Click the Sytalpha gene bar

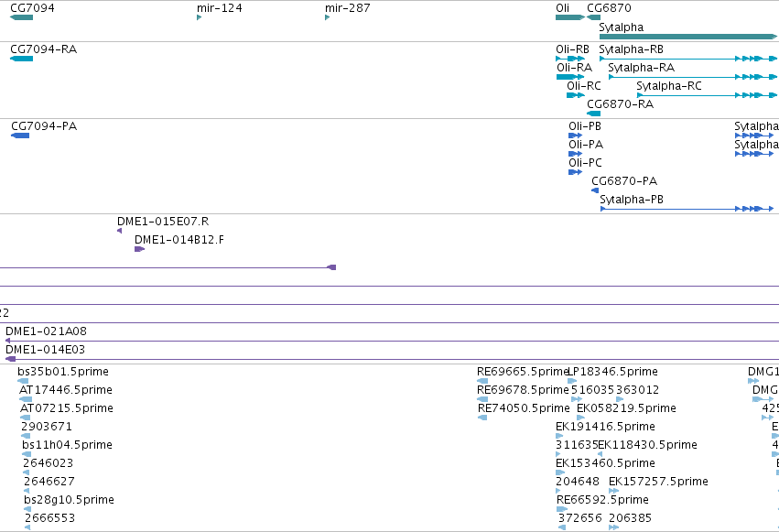point(688,37)
